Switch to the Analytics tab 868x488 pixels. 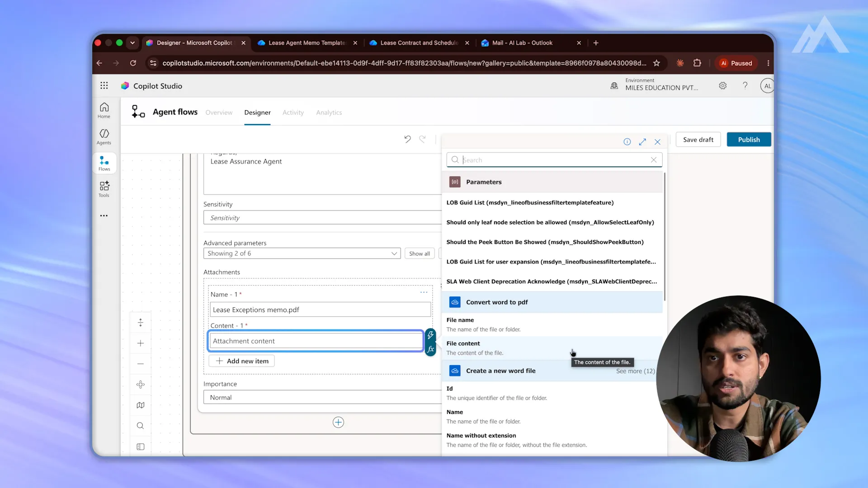point(329,113)
